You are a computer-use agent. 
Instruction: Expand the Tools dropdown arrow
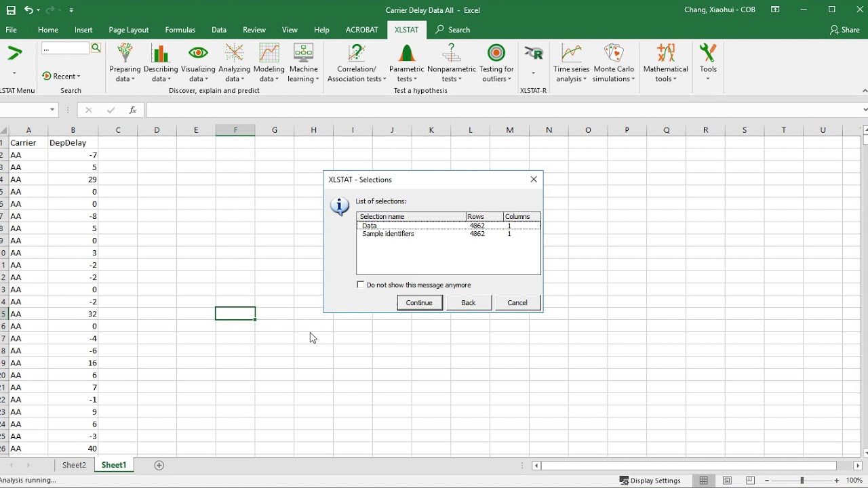708,79
